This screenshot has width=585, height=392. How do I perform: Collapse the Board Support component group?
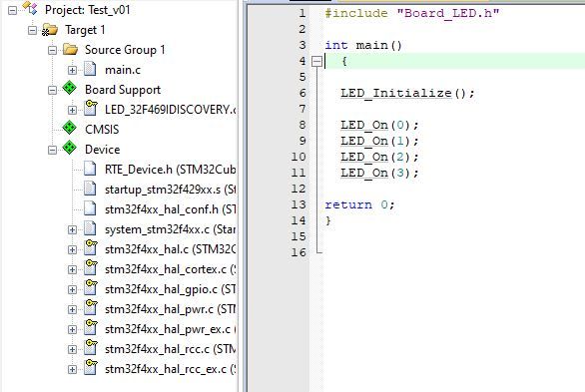click(53, 90)
